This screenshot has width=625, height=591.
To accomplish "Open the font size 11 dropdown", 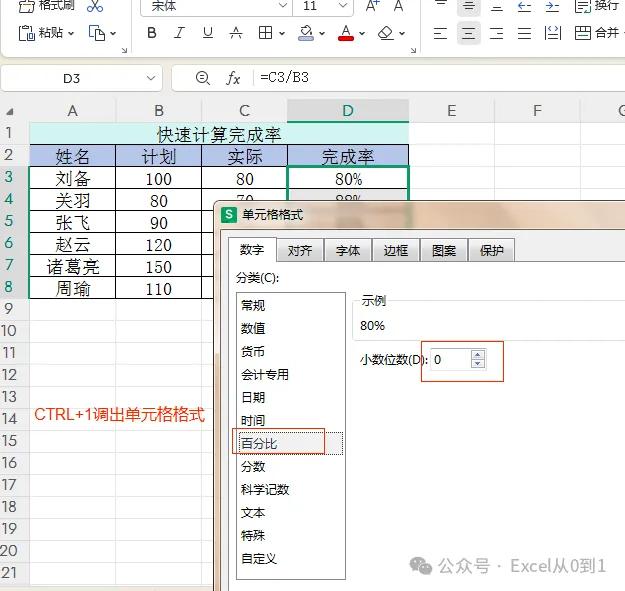I will [342, 6].
